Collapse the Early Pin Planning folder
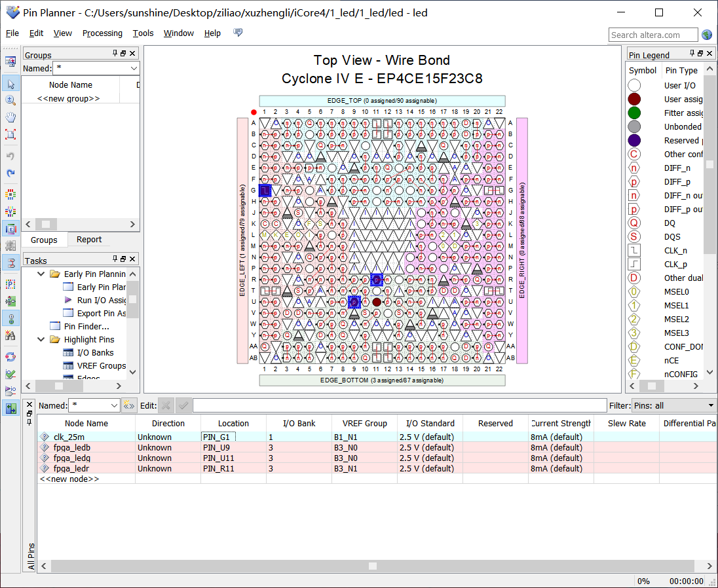The image size is (718, 588). pyautogui.click(x=41, y=274)
